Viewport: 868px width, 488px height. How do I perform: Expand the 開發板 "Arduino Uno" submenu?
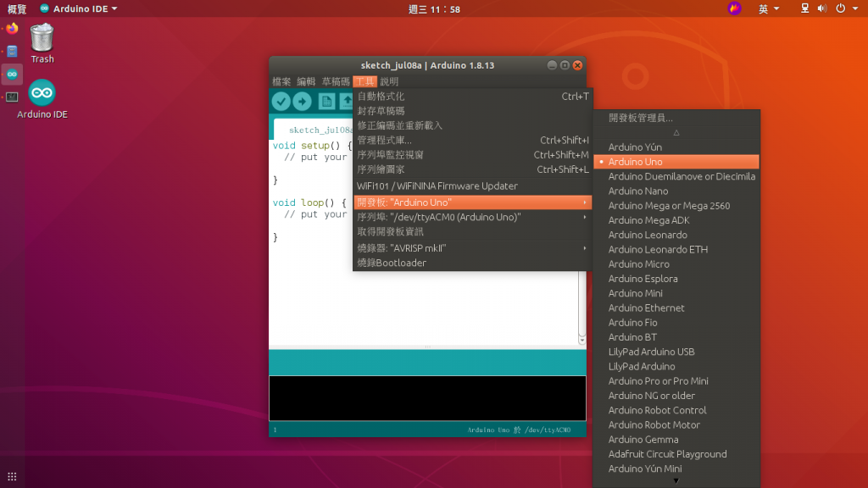pyautogui.click(x=473, y=202)
